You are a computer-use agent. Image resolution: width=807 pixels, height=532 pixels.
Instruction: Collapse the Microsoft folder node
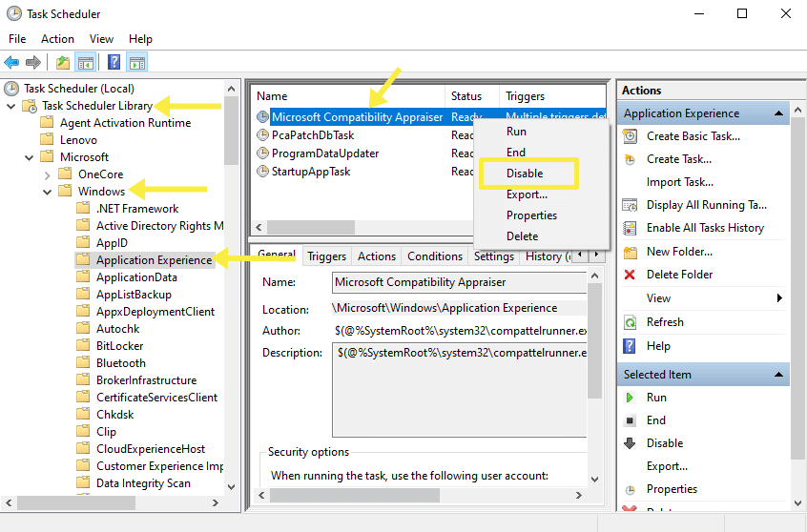pos(30,157)
